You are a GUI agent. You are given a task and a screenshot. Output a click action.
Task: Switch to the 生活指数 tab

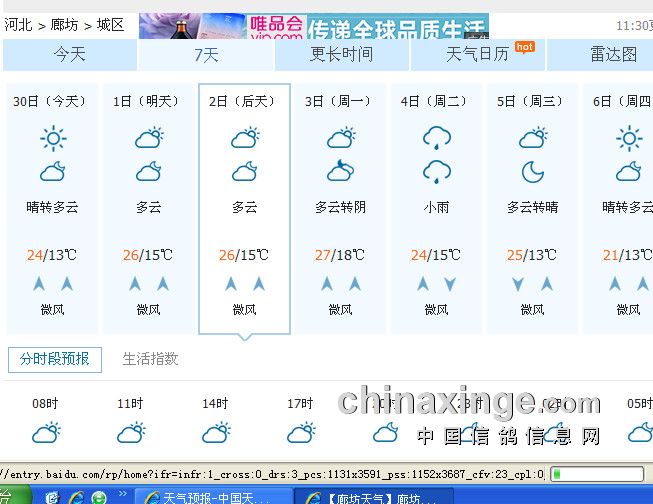coord(150,359)
